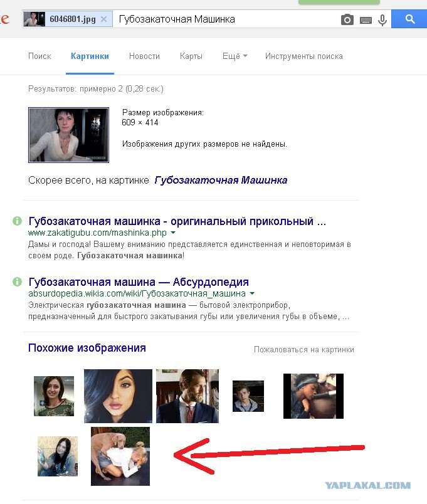The width and height of the screenshot is (427, 504).
Task: Activate voice search microphone icon
Action: (382, 20)
